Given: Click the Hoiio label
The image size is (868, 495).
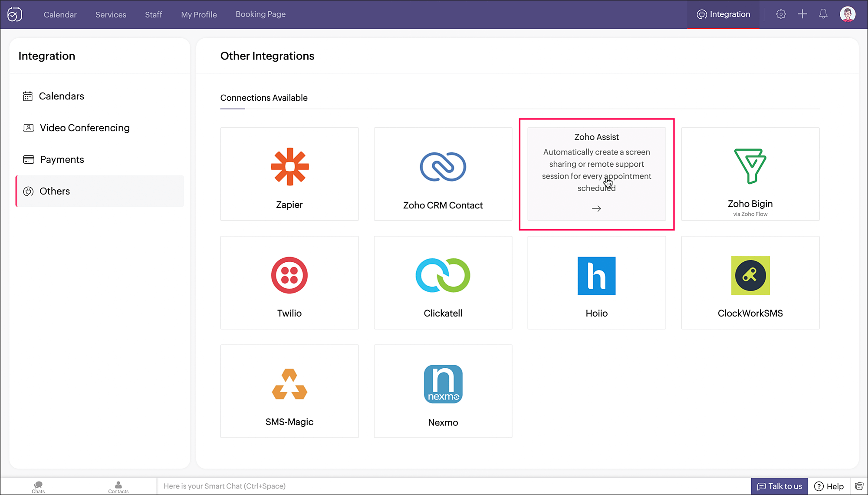Looking at the screenshot, I should [596, 313].
